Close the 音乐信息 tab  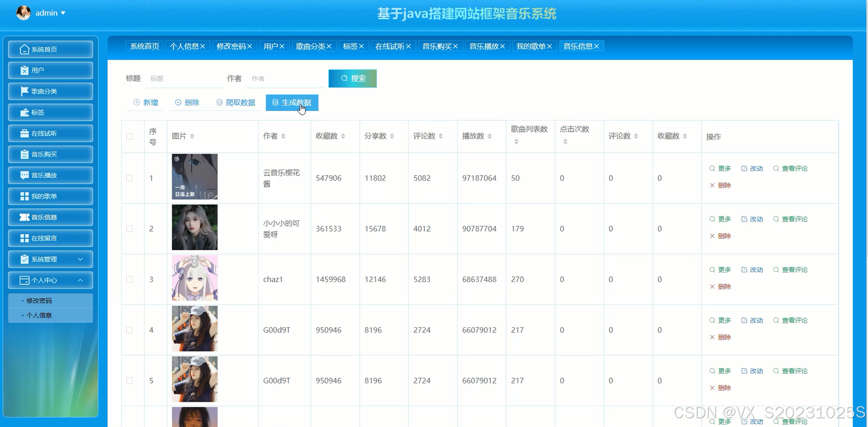point(596,46)
